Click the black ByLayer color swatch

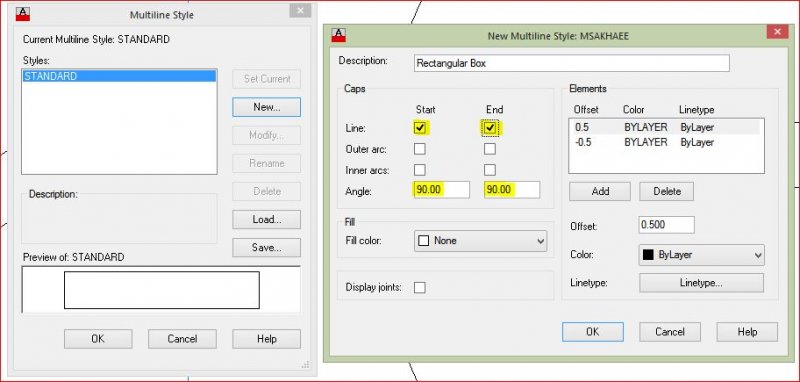[x=648, y=255]
